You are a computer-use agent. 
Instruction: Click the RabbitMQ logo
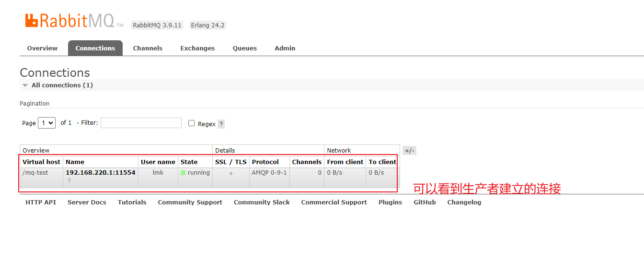70,21
